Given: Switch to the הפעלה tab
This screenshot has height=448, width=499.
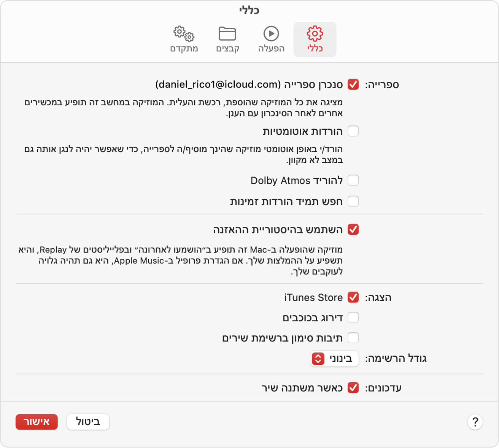Looking at the screenshot, I should pyautogui.click(x=271, y=39).
